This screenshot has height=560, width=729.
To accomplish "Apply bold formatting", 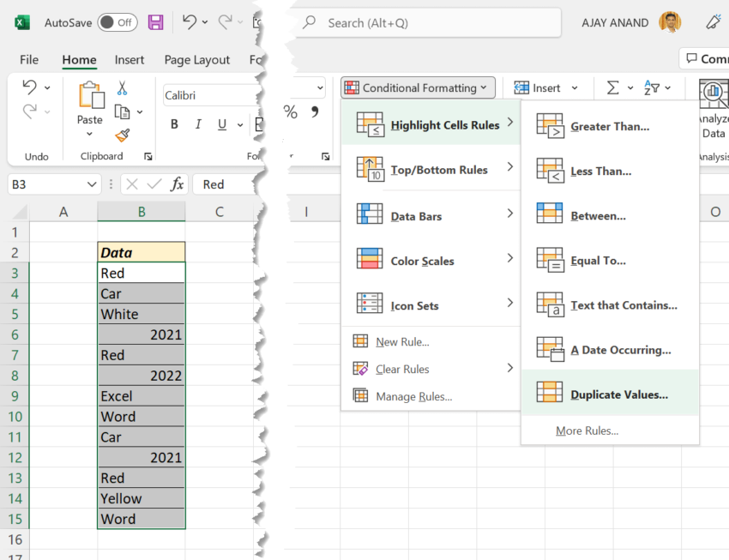I will [x=174, y=123].
